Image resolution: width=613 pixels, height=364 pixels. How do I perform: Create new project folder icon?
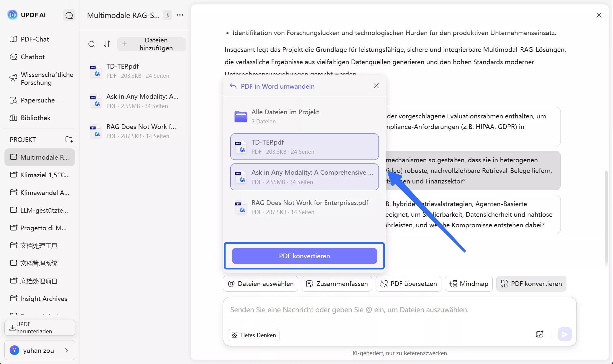click(69, 140)
